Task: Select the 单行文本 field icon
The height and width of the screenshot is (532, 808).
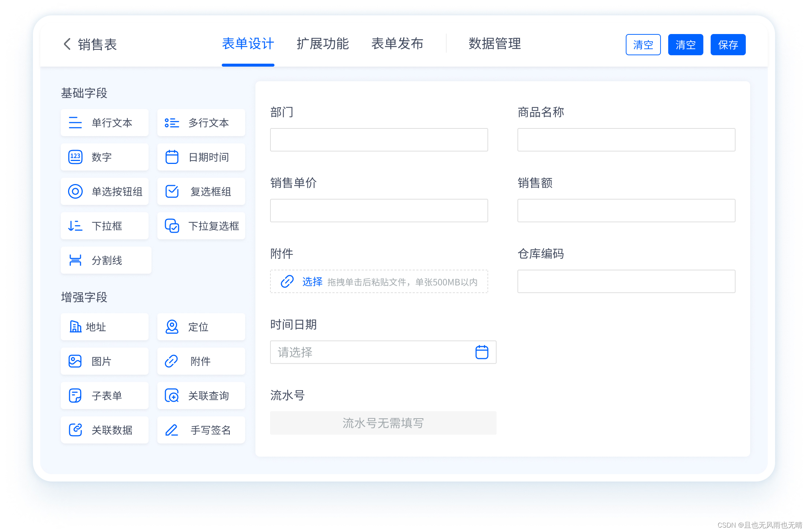Action: (75, 123)
